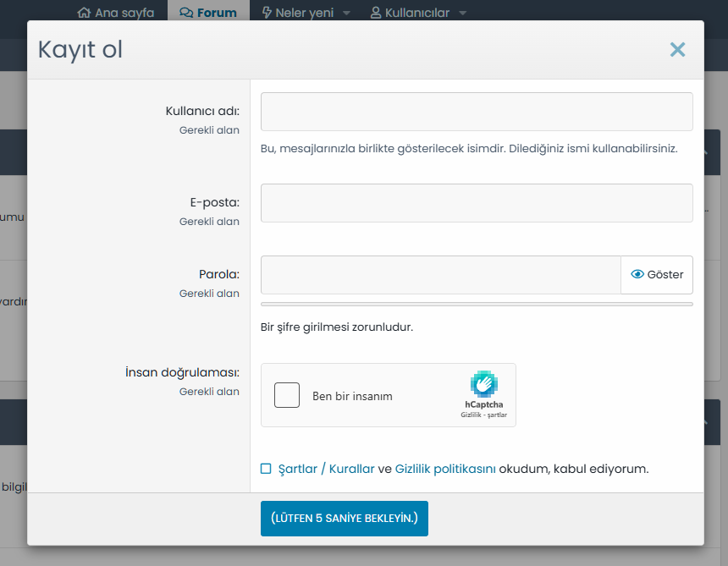
Task: Click into the E-posta text field
Action: coord(477,203)
